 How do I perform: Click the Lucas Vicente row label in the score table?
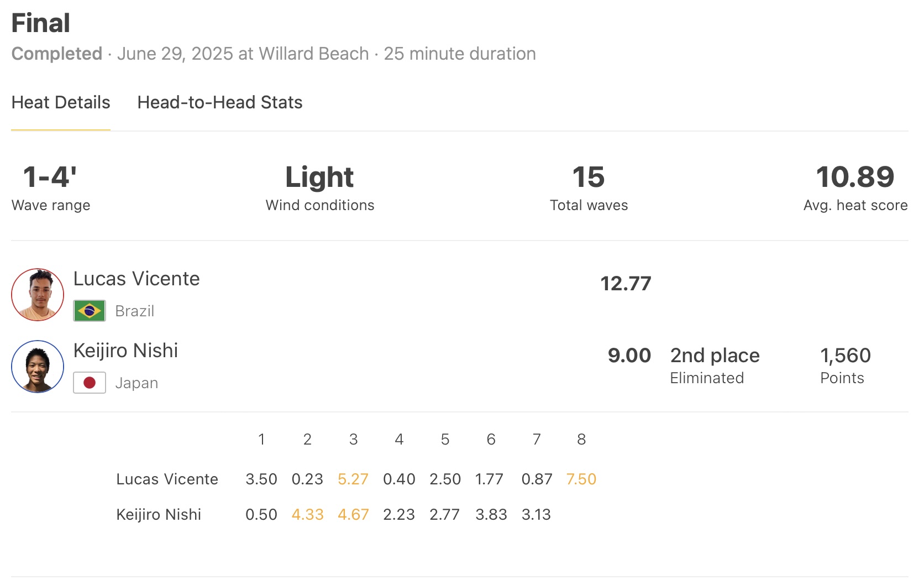167,479
